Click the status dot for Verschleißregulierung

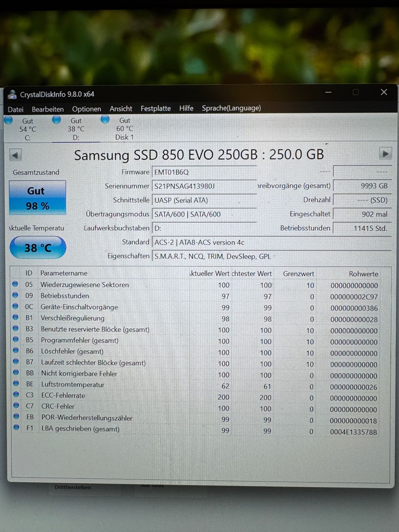click(x=15, y=317)
